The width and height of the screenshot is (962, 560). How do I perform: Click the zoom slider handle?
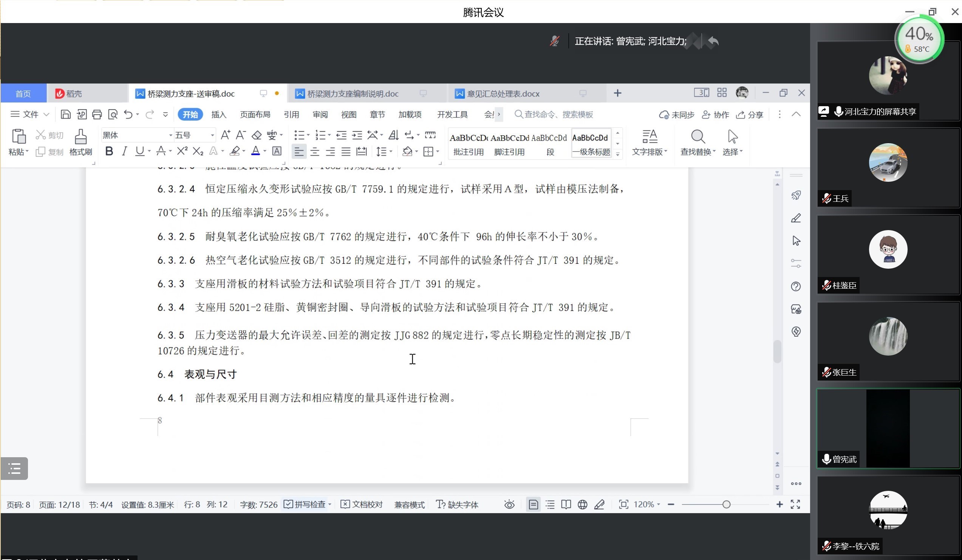click(x=726, y=505)
